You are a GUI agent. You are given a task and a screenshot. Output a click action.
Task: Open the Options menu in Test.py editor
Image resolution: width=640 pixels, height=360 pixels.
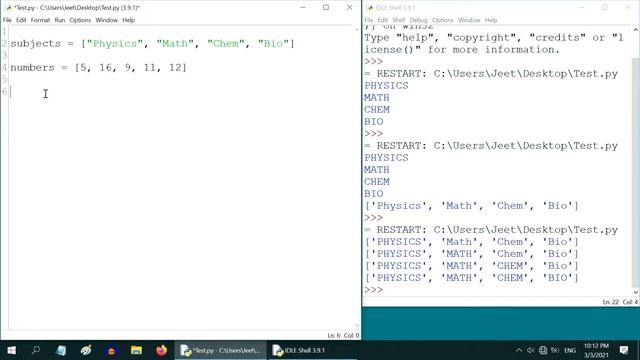[80, 20]
